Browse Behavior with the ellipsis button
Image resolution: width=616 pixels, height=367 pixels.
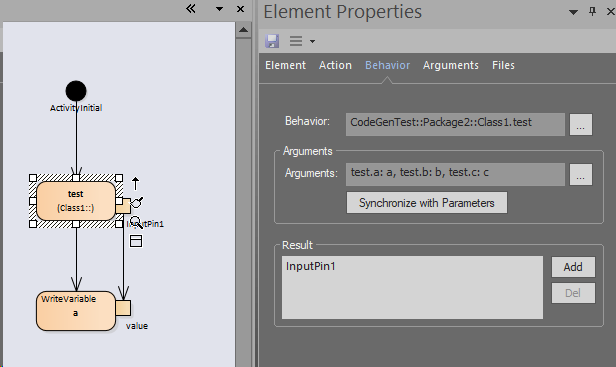tap(581, 125)
